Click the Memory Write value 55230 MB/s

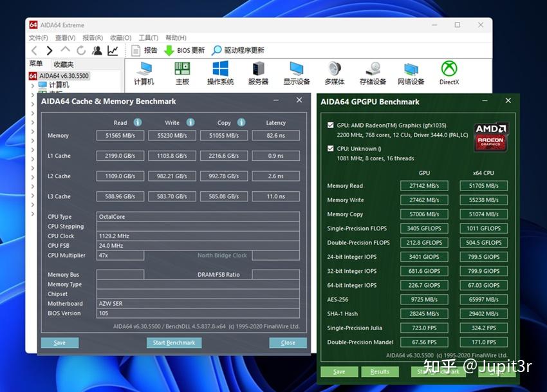(x=172, y=135)
